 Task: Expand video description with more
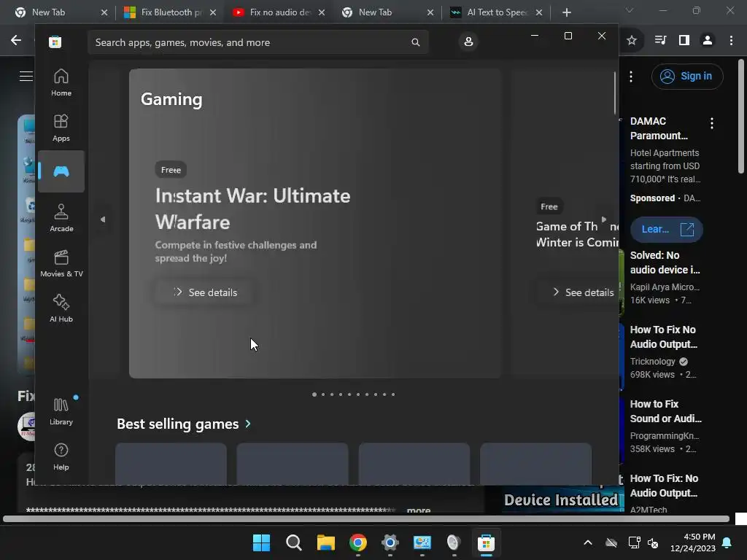coord(419,510)
